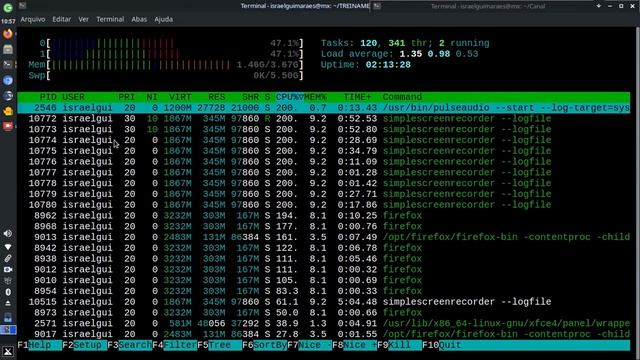This screenshot has width=640, height=360.
Task: Open the Terminal menu
Action: coord(110,19)
